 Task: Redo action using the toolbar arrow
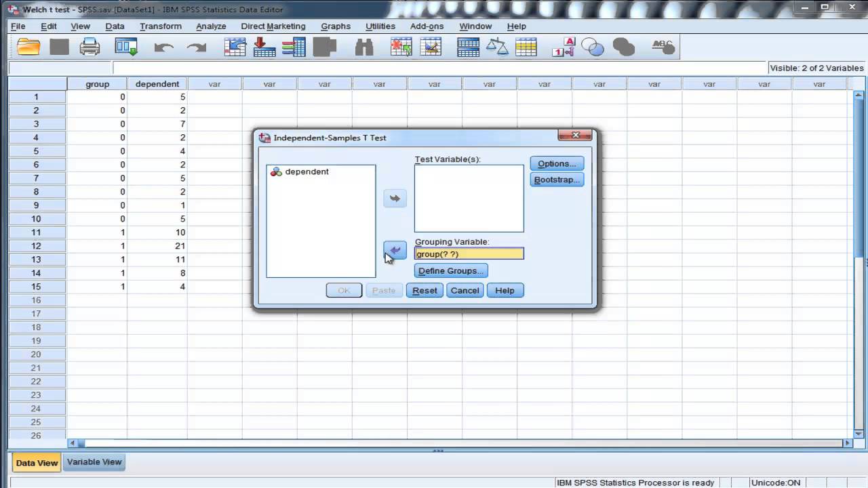[x=197, y=47]
